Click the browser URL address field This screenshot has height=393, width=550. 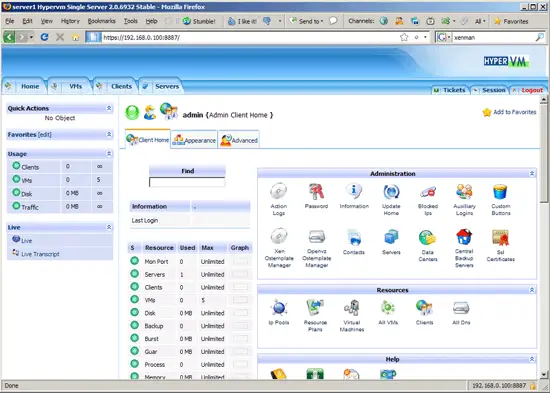250,37
